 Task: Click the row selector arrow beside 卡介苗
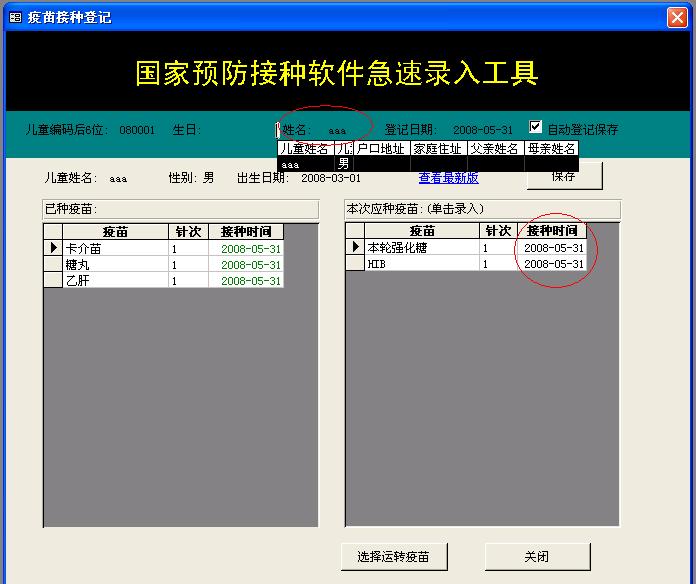point(53,248)
